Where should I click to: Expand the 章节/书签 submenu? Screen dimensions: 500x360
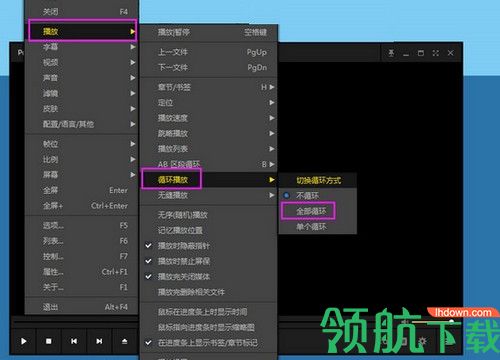[x=209, y=87]
